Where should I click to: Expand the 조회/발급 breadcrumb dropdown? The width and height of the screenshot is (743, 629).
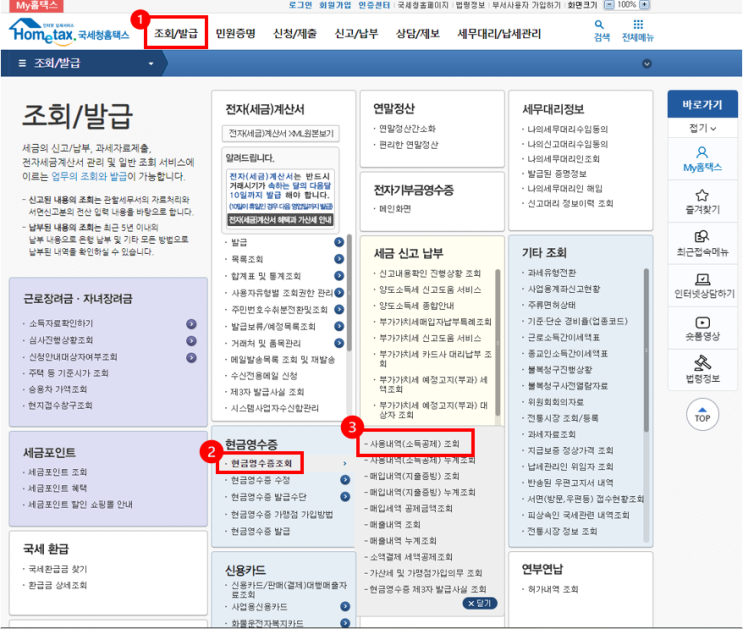coord(151,64)
